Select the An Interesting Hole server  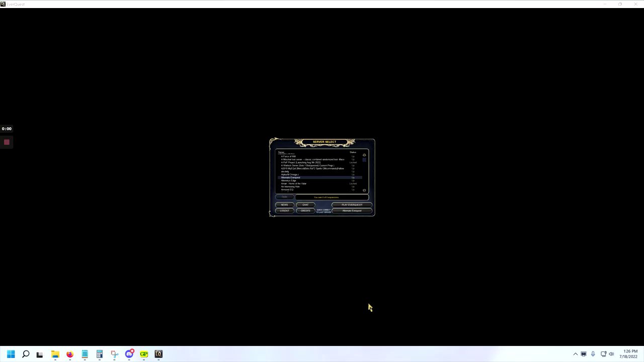319,187
